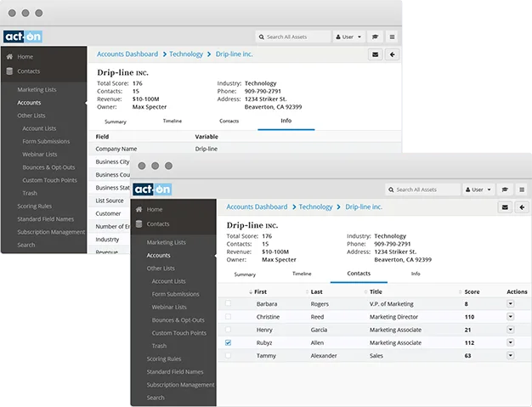Check the box for Barbara Rogers
The width and height of the screenshot is (532, 407).
(228, 303)
